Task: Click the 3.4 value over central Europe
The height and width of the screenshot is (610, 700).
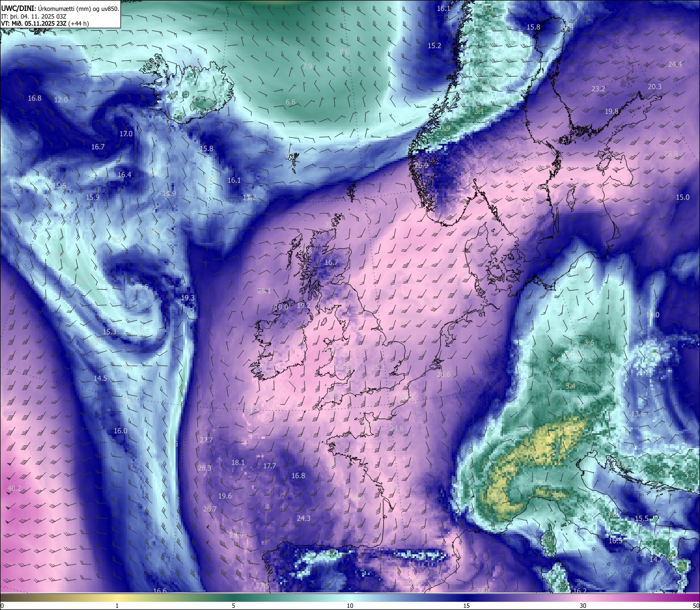Action: [x=570, y=386]
